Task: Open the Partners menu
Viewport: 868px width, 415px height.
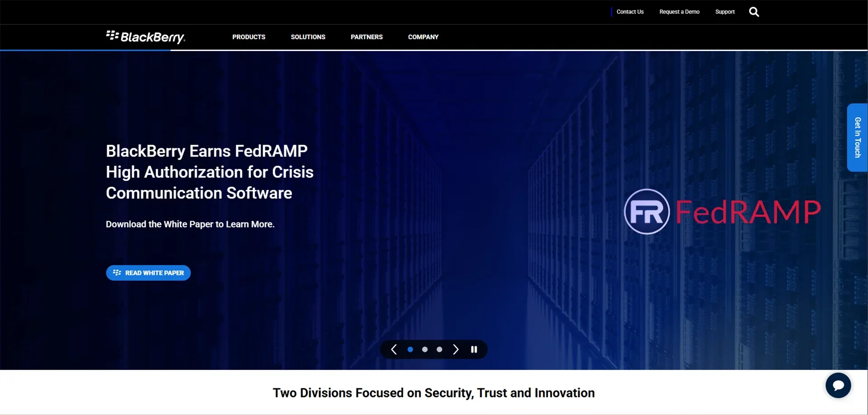Action: click(367, 37)
